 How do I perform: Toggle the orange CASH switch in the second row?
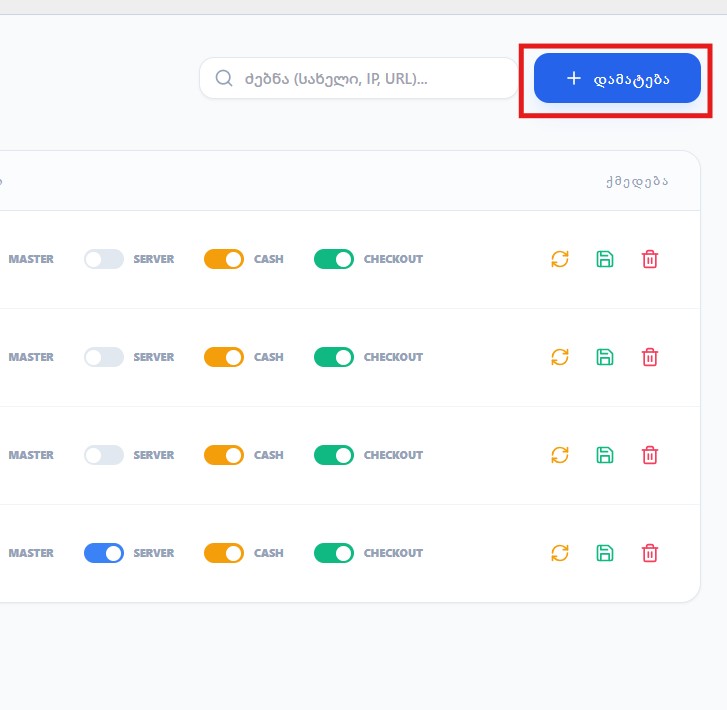(224, 357)
